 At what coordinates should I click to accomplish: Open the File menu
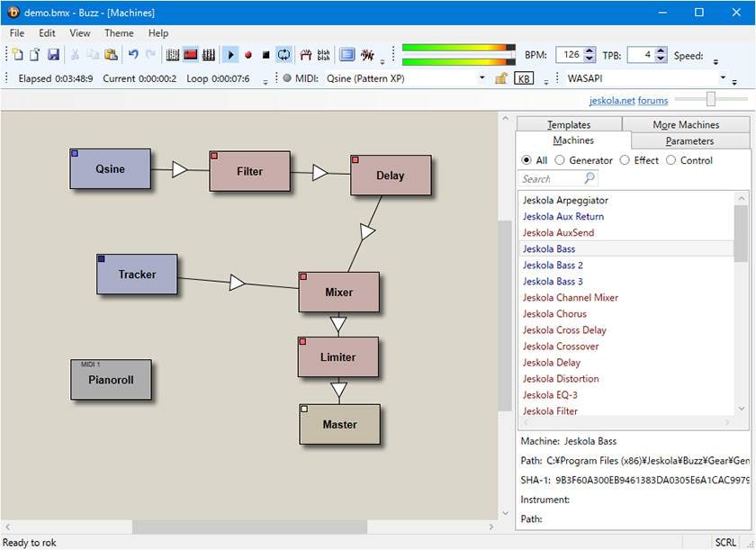coord(17,33)
